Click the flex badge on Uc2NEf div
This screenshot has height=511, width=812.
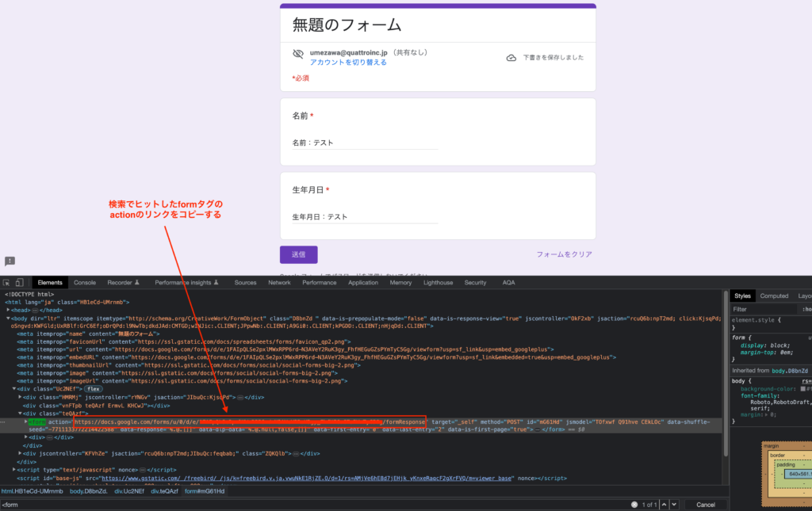[94, 389]
